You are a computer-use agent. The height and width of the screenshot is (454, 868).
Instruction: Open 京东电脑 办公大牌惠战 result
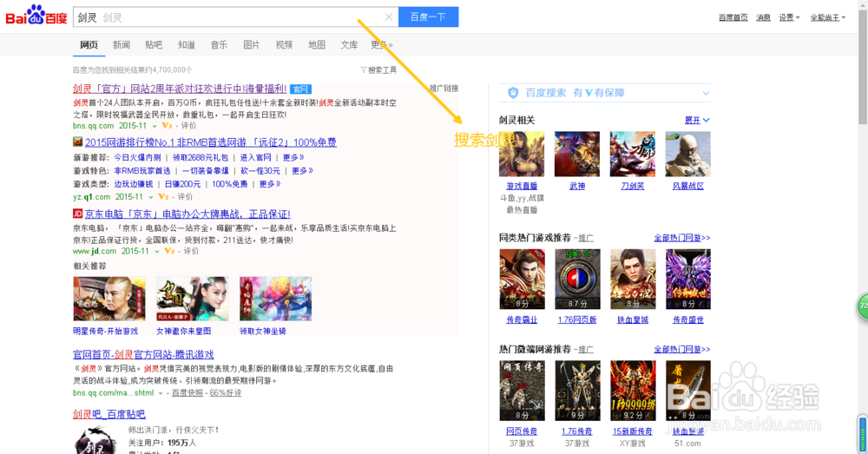pyautogui.click(x=187, y=214)
